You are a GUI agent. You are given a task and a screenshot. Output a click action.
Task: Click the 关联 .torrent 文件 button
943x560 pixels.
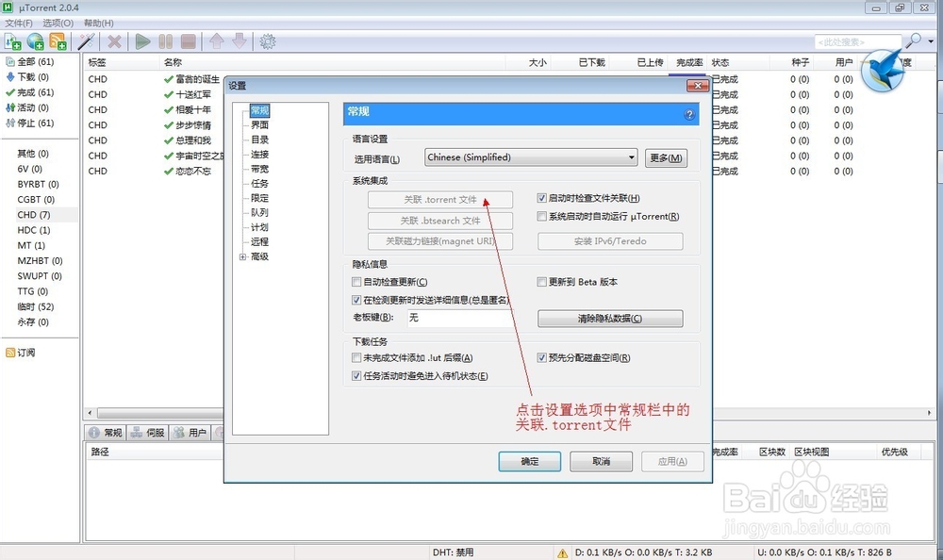coord(440,199)
